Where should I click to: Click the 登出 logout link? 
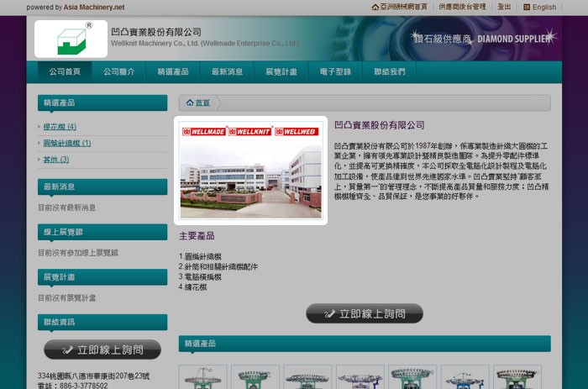pyautogui.click(x=504, y=7)
